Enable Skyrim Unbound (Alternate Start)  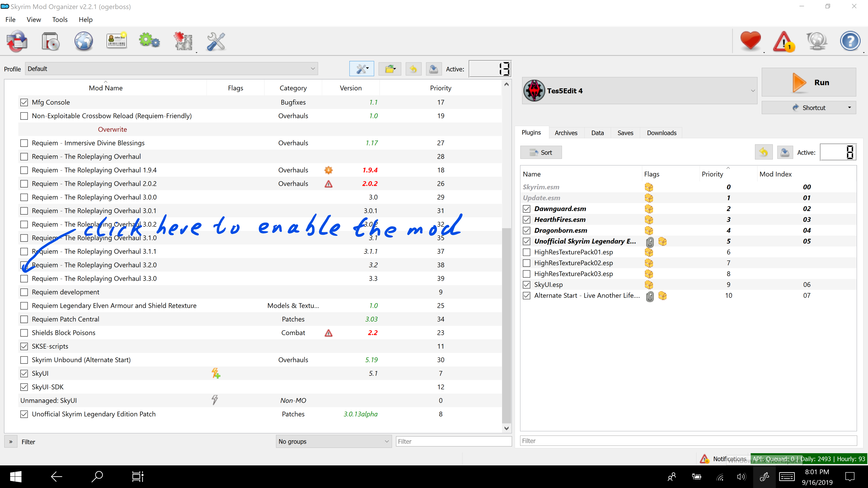pyautogui.click(x=24, y=360)
